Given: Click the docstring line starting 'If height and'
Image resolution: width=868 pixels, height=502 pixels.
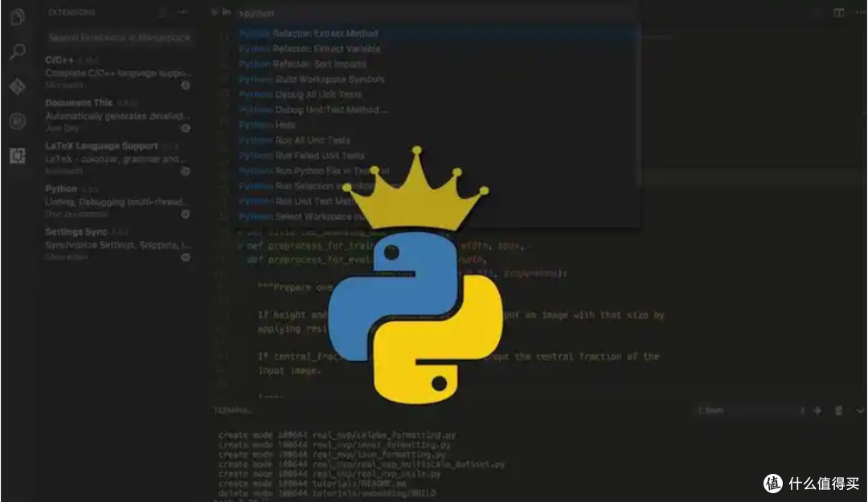Looking at the screenshot, I should pyautogui.click(x=461, y=315).
